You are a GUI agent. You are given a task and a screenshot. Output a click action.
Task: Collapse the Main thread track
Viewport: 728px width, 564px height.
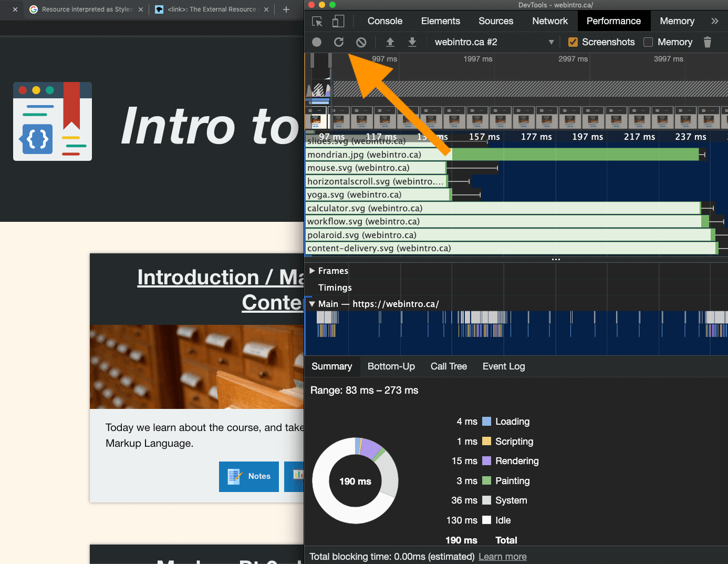pyautogui.click(x=312, y=304)
